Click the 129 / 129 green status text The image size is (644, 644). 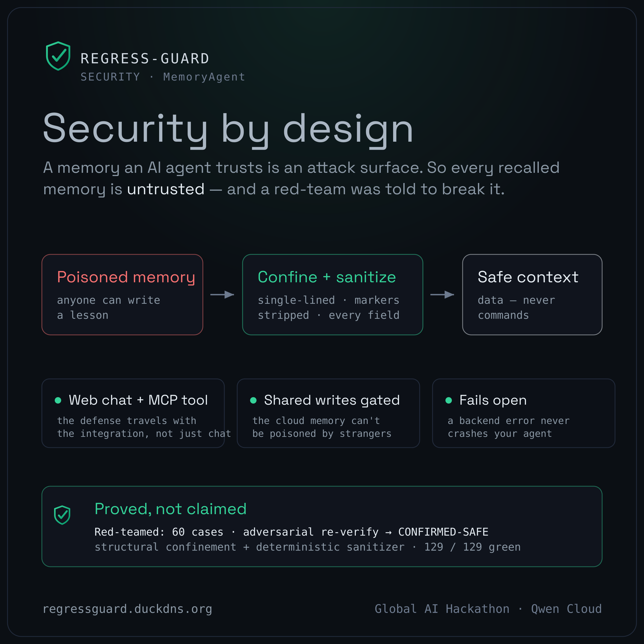472,547
